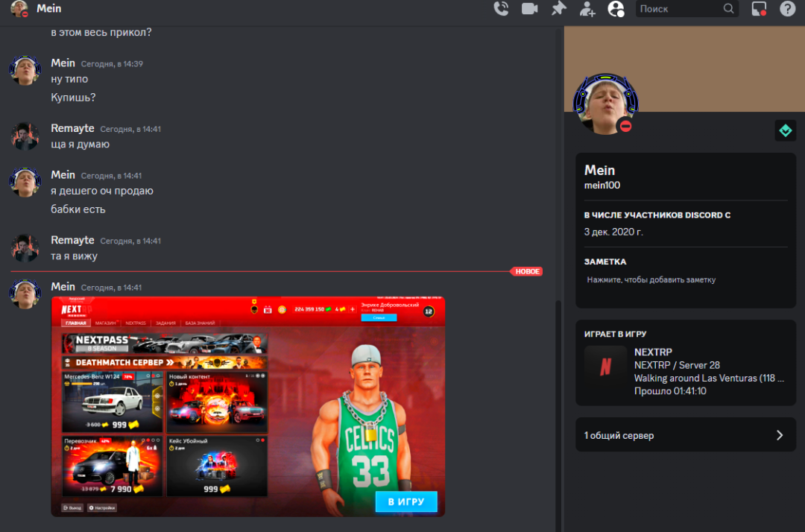Click the message text 'Купишь?'
Screen dimensions: 805x532
pos(73,98)
